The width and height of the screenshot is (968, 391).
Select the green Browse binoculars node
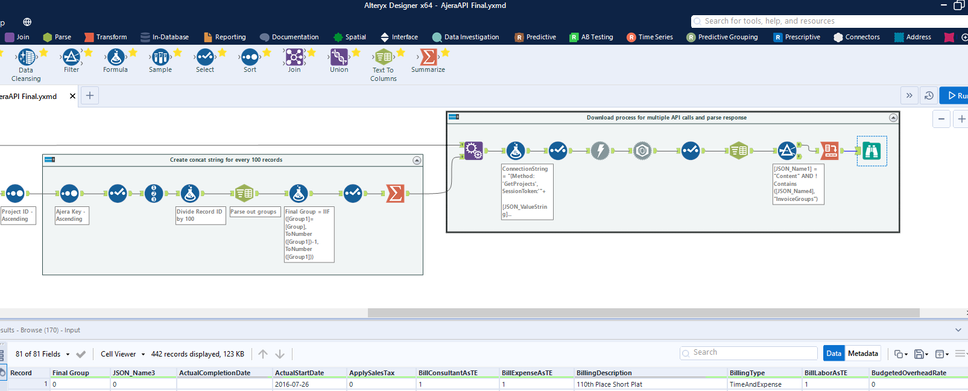[872, 151]
